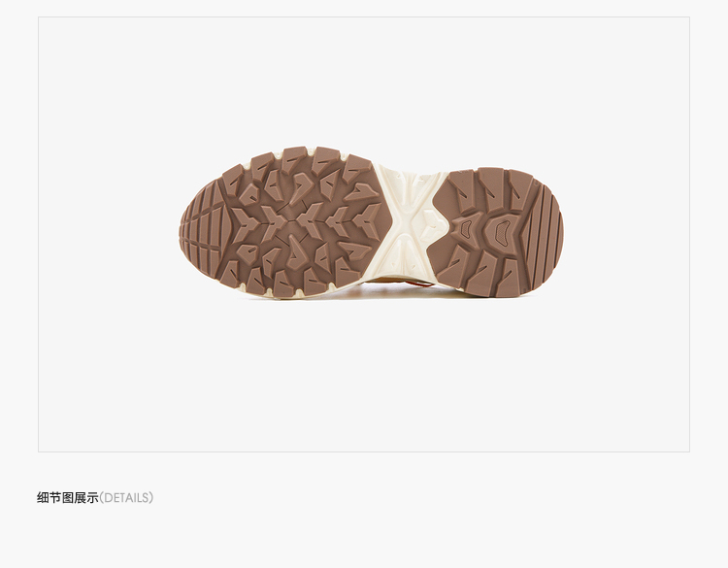Click the left logo emblem on the heel
The height and width of the screenshot is (568, 728).
click(465, 227)
